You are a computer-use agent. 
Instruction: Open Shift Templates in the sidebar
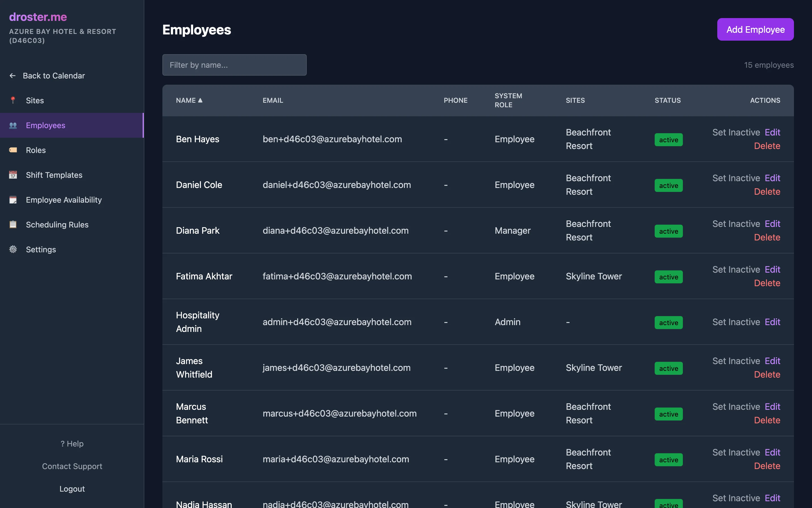pos(72,175)
